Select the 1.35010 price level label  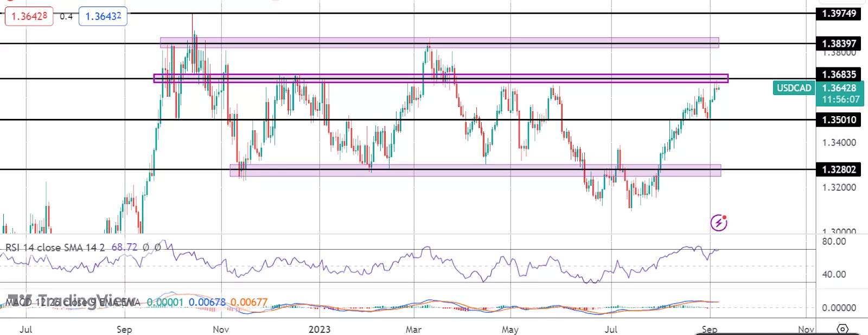pyautogui.click(x=839, y=119)
